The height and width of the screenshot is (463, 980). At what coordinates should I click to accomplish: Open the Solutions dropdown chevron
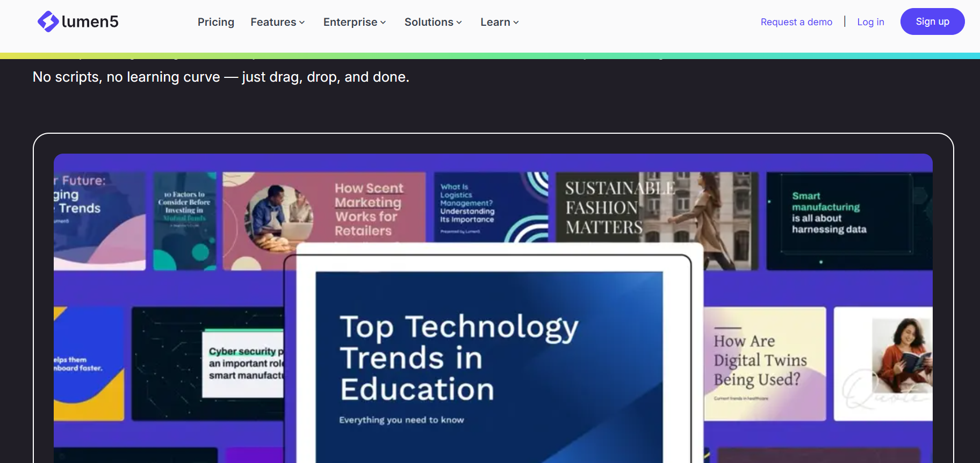point(459,23)
